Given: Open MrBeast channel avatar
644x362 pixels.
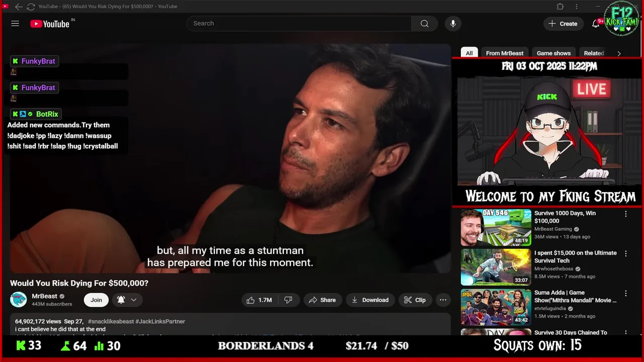Looking at the screenshot, I should [x=19, y=300].
